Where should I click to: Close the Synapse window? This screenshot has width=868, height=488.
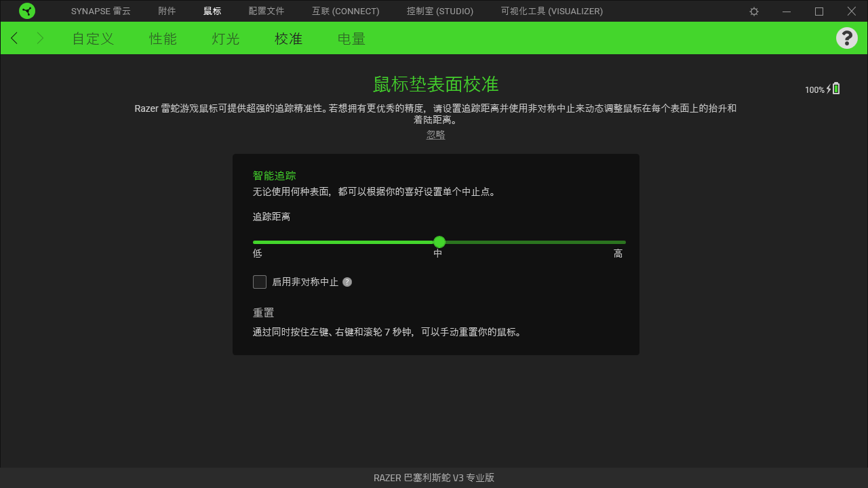(852, 12)
